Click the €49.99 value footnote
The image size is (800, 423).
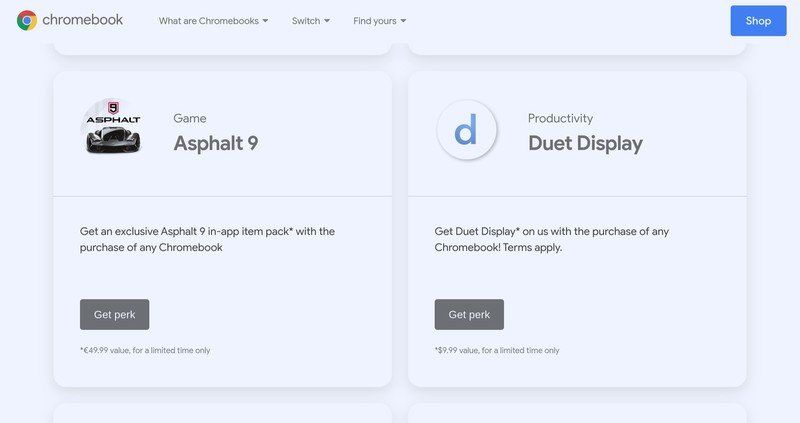click(145, 351)
